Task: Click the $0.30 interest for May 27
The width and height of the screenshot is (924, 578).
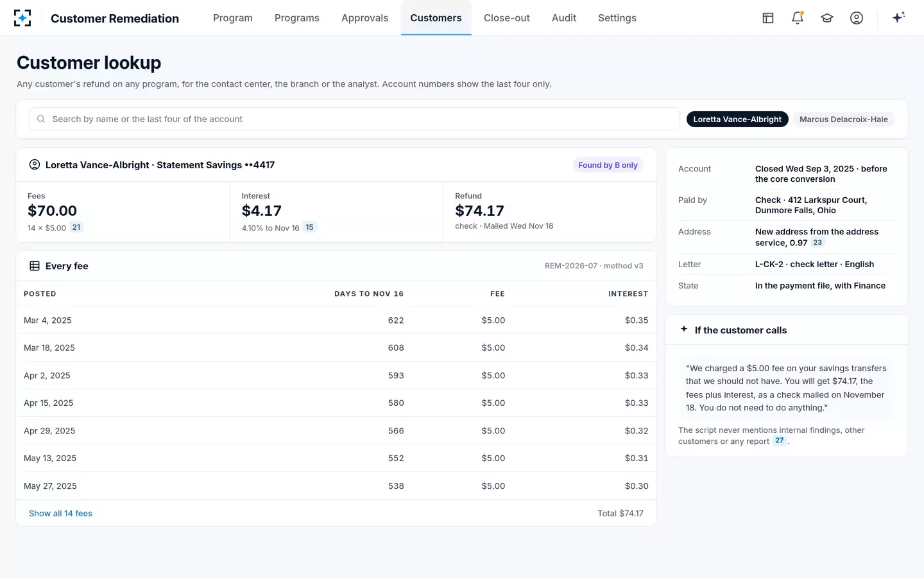Action: point(637,486)
